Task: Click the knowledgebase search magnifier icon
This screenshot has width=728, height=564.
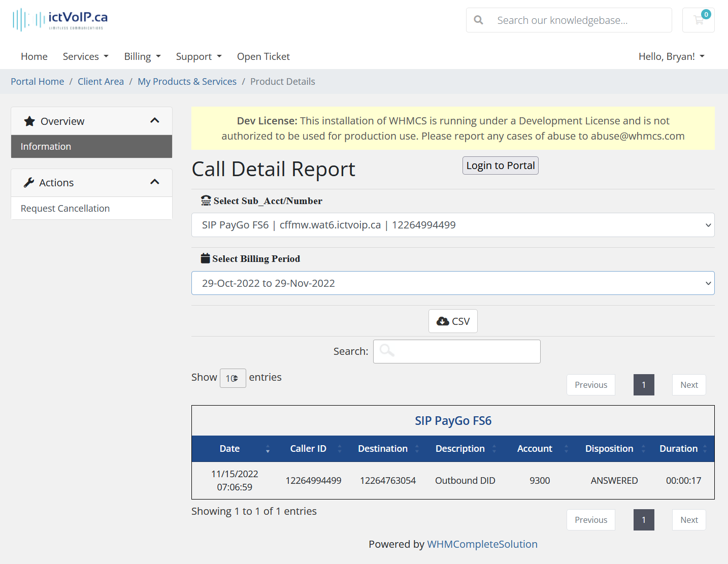Action: click(x=478, y=20)
